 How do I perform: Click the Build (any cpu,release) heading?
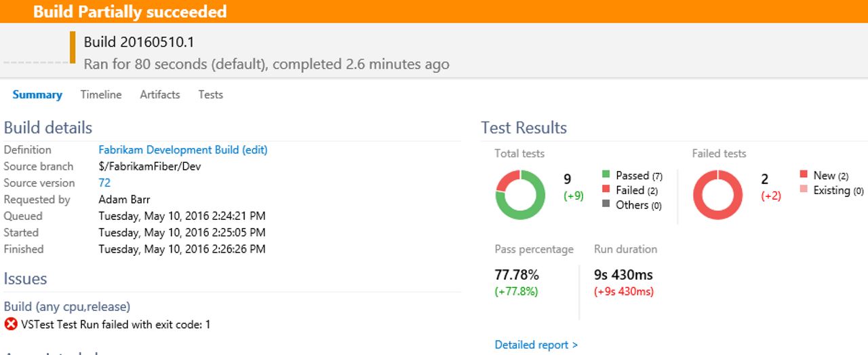click(x=67, y=307)
